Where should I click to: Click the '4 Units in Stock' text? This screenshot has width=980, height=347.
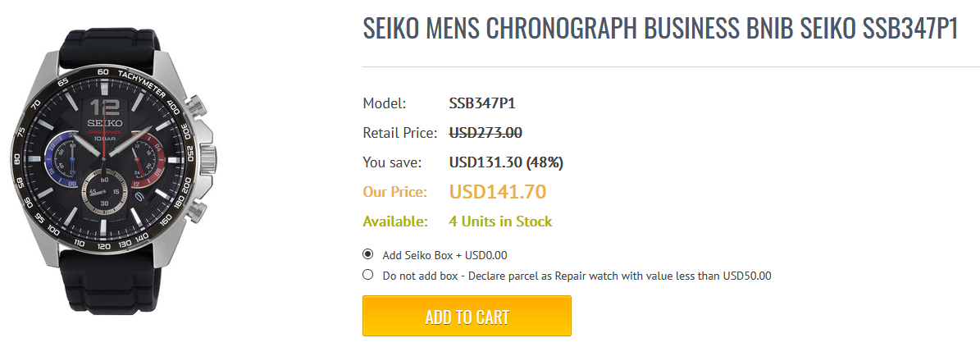500,221
